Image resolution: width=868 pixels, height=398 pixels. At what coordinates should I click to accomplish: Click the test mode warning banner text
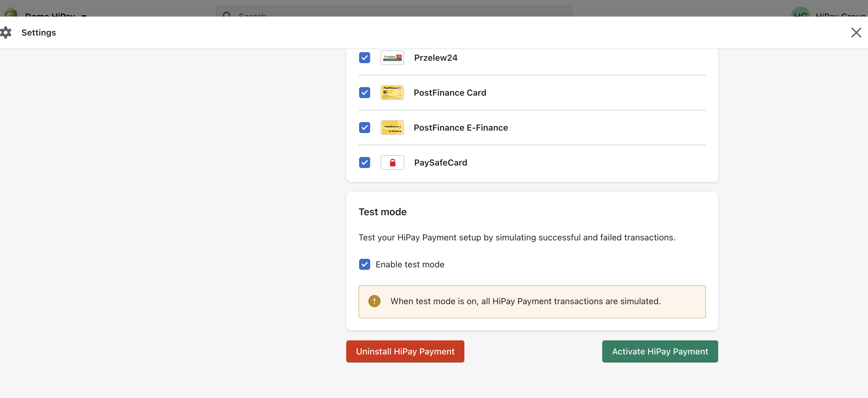click(525, 301)
